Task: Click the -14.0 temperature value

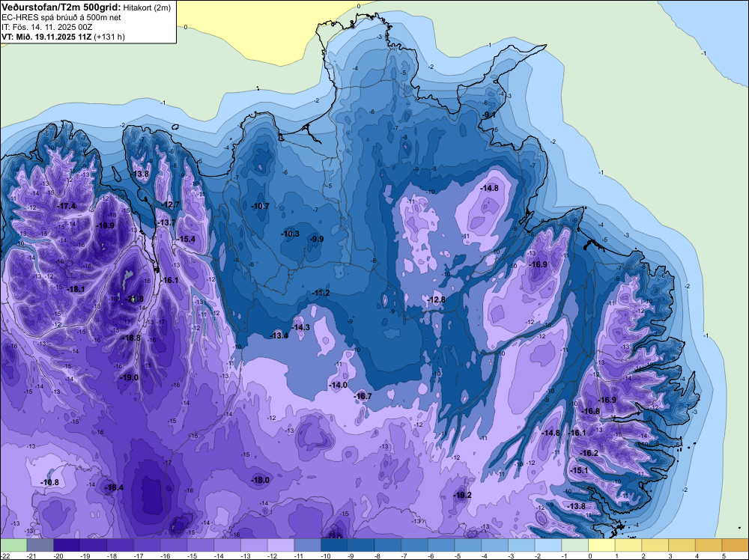Action: click(339, 385)
